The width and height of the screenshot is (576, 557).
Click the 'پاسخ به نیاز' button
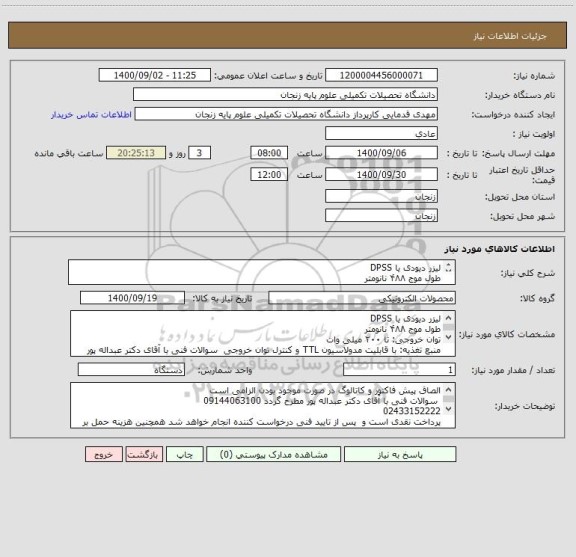click(x=400, y=454)
